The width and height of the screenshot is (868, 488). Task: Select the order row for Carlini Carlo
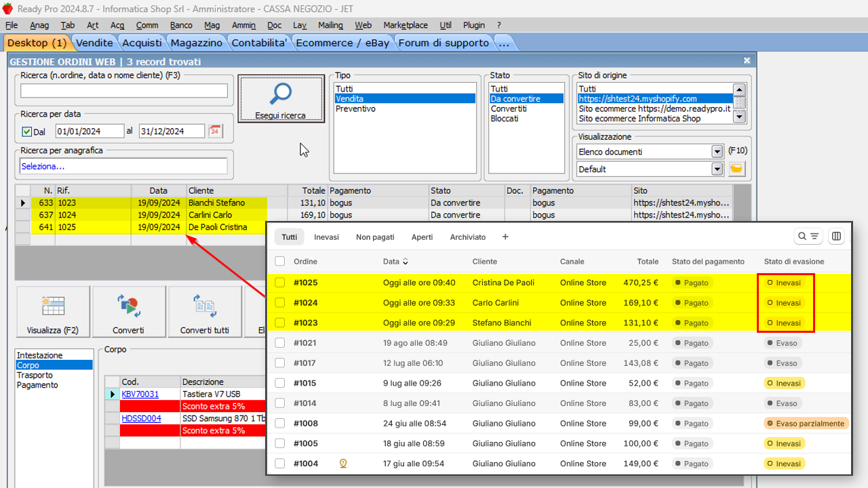pos(374,215)
